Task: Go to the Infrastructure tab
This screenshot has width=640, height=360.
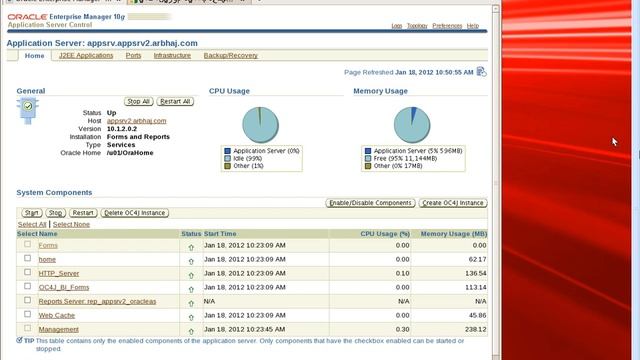Action: [172, 55]
